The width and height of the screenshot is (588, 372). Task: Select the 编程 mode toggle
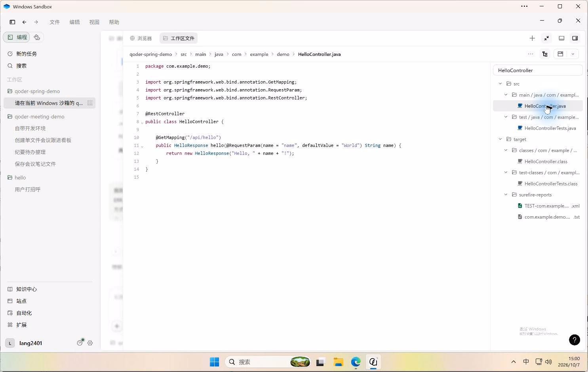tap(17, 37)
